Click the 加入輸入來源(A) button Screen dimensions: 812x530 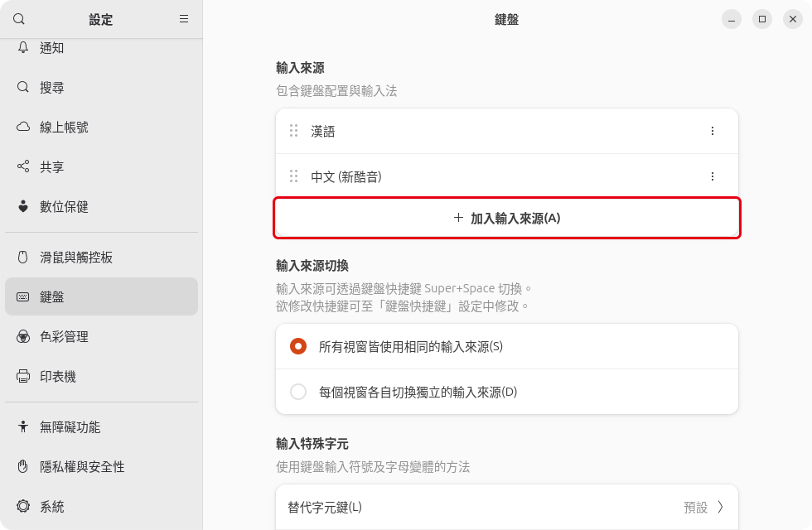507,218
